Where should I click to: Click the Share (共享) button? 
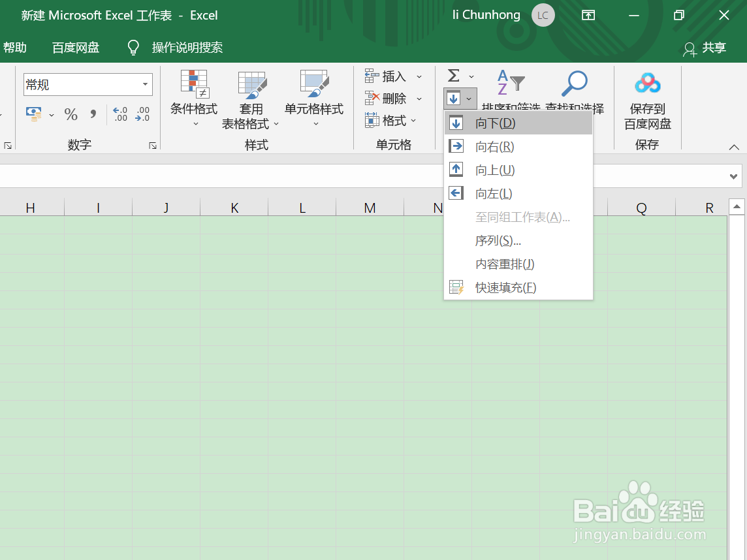coord(705,48)
